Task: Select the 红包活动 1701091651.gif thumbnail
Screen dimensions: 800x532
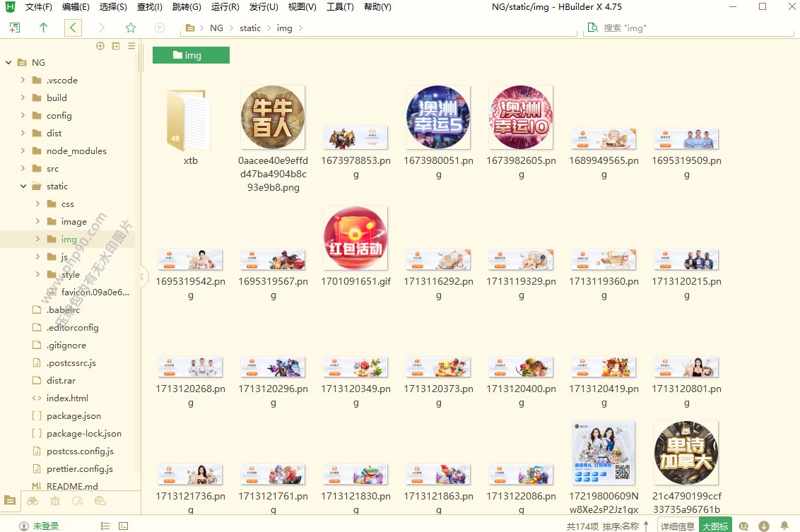Action: pos(355,238)
